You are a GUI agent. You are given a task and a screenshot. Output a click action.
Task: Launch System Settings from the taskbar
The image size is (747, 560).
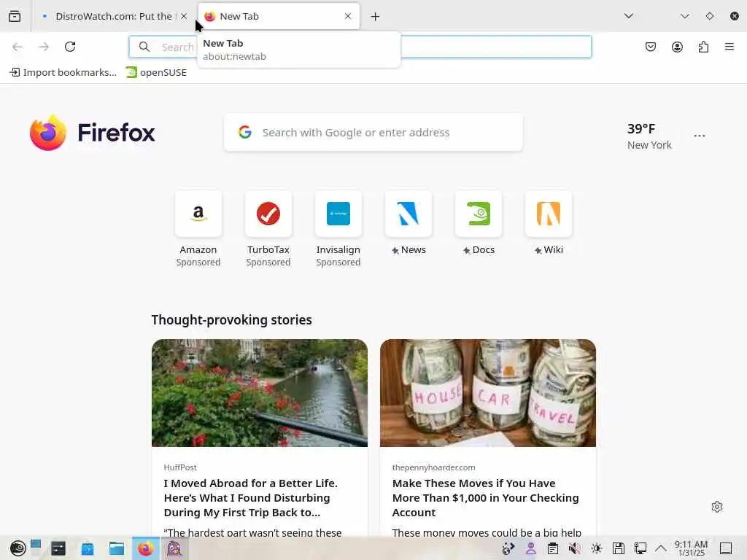pos(58,548)
